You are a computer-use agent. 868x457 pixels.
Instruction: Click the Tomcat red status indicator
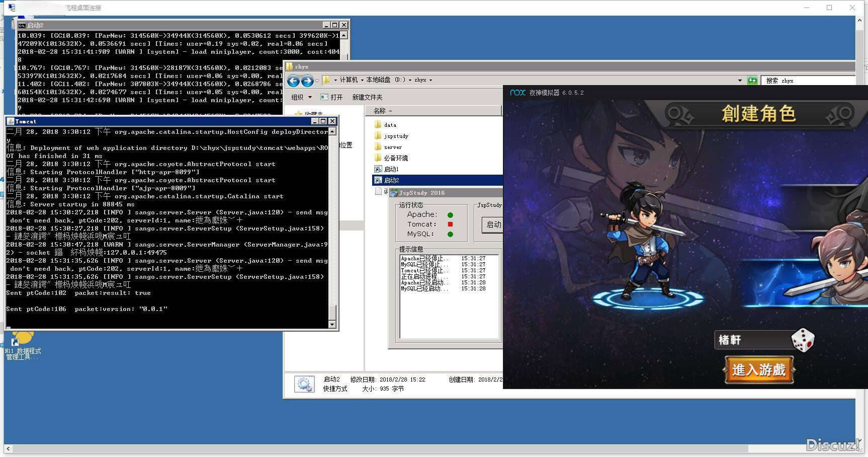coord(450,224)
